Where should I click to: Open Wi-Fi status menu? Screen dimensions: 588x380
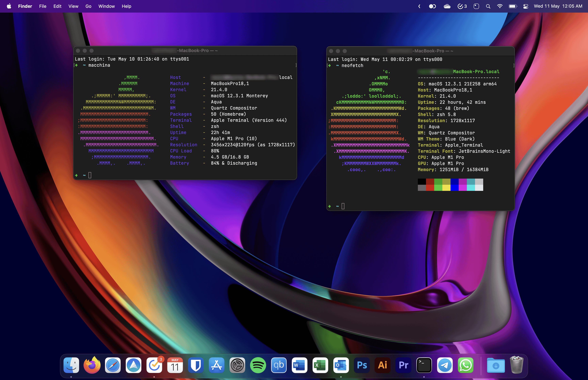(x=500, y=6)
